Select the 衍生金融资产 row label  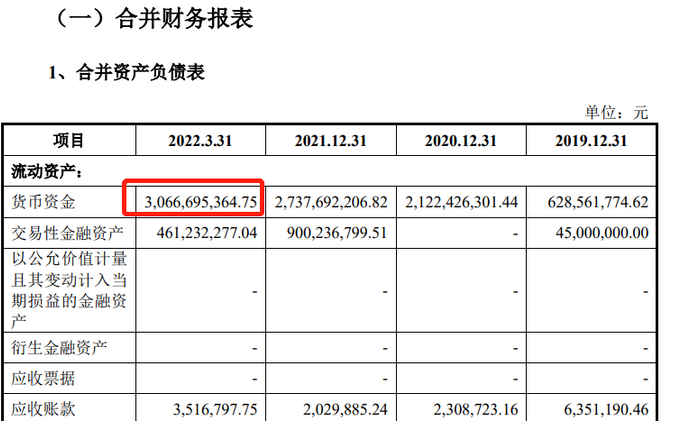tap(59, 348)
